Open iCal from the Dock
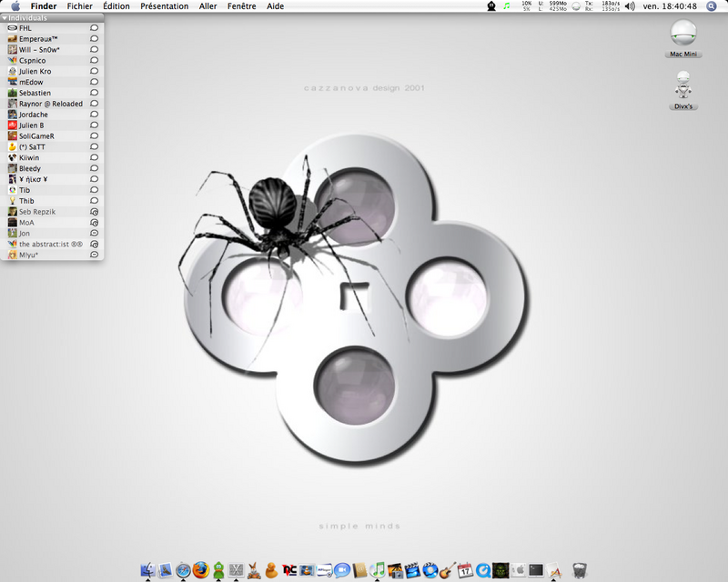Screen dimensions: 728x582 click(465, 570)
